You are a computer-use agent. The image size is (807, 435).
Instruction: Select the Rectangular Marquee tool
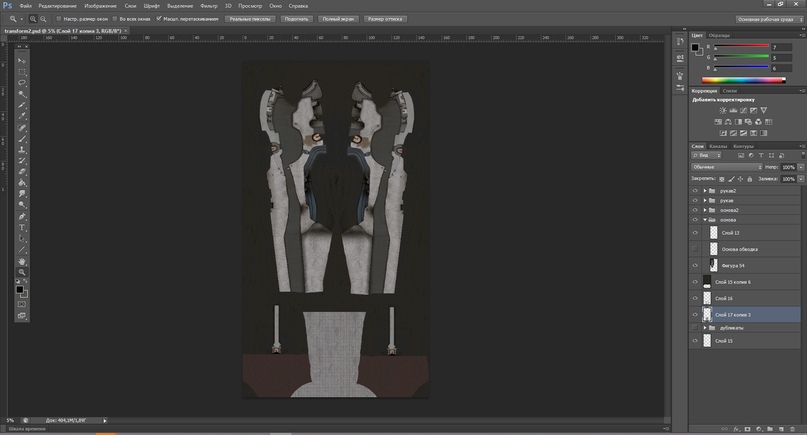(x=22, y=72)
